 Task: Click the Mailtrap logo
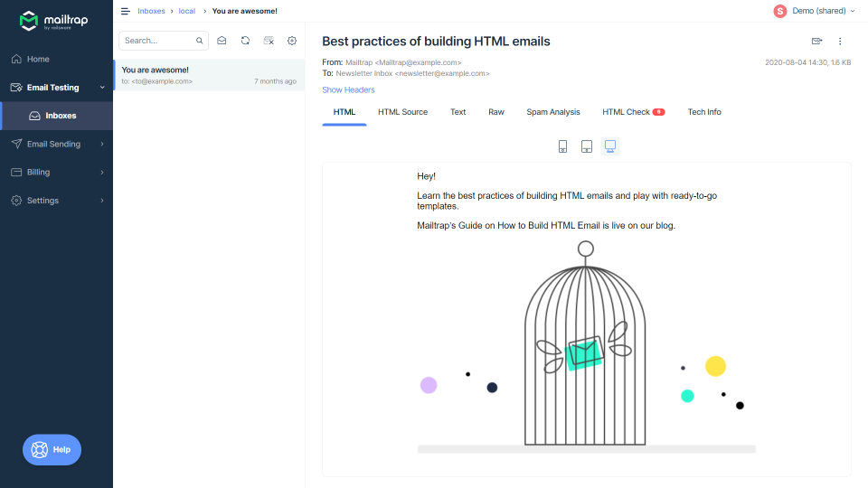pyautogui.click(x=53, y=21)
